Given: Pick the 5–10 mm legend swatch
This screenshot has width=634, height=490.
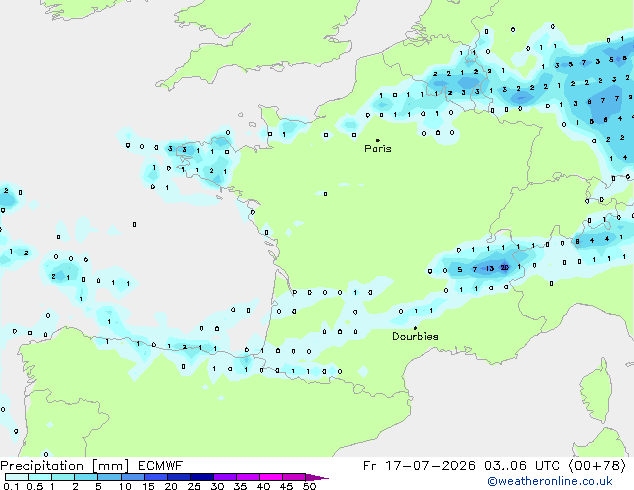Looking at the screenshot, I should click(x=109, y=477).
